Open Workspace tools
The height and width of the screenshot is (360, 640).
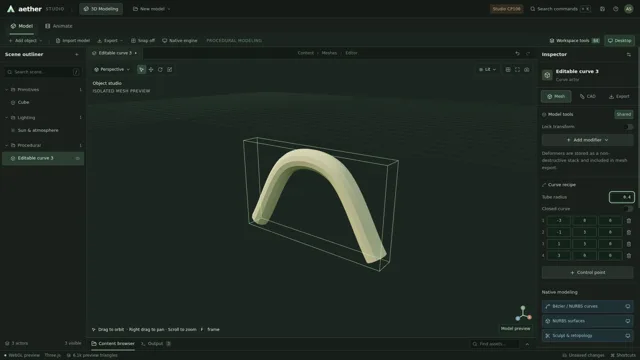tap(574, 40)
